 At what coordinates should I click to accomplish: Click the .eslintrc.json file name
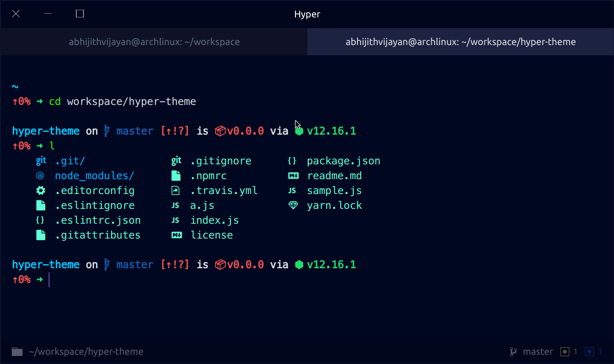coord(98,220)
